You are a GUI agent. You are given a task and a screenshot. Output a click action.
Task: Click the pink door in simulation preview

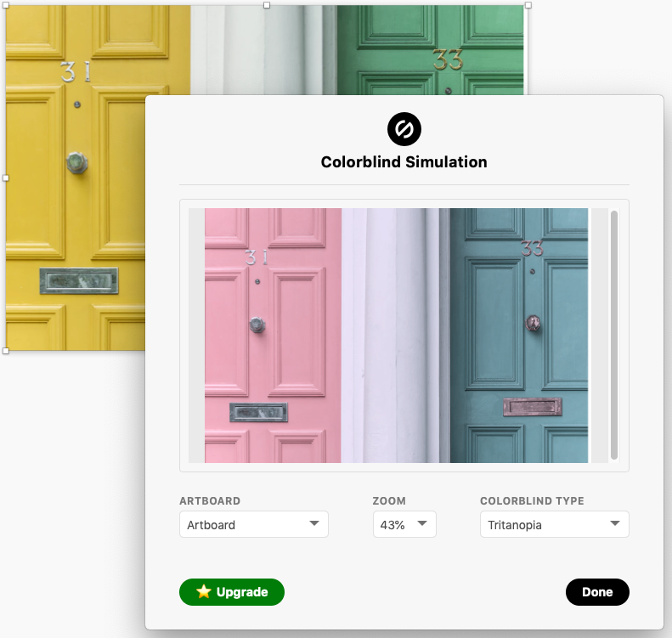pos(273,335)
